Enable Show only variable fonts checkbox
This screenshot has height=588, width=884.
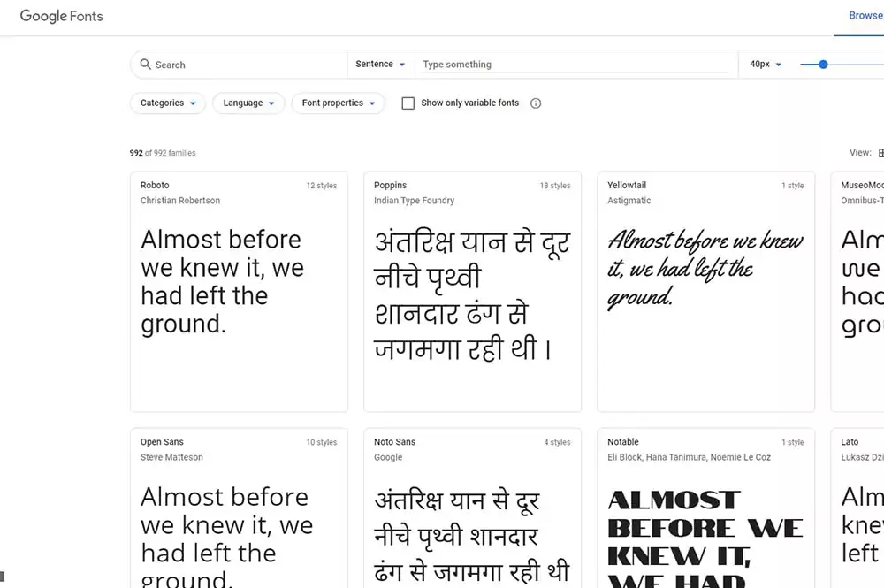point(408,103)
